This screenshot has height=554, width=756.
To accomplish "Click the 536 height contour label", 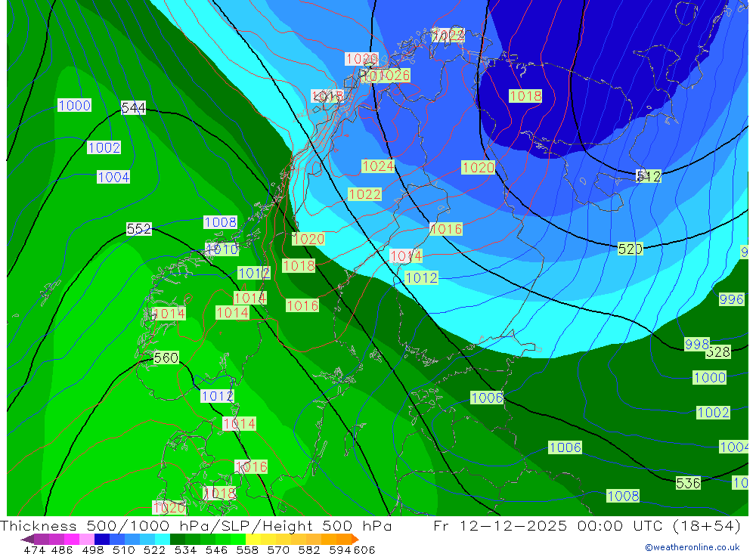I will coord(688,483).
